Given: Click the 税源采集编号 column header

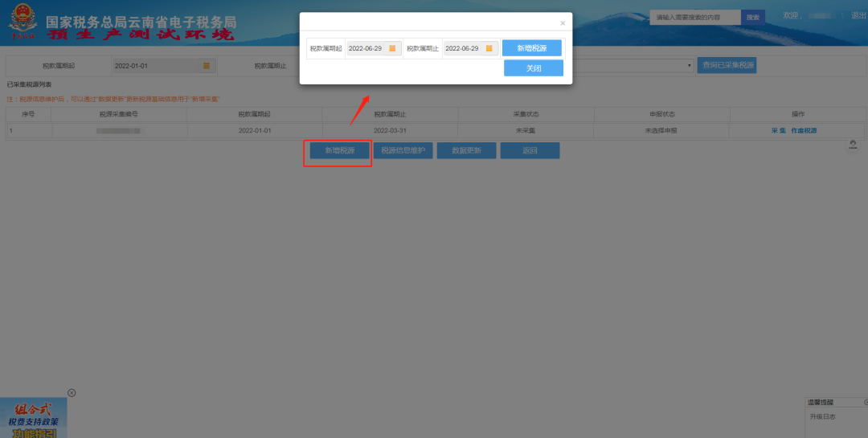Looking at the screenshot, I should click(x=118, y=114).
